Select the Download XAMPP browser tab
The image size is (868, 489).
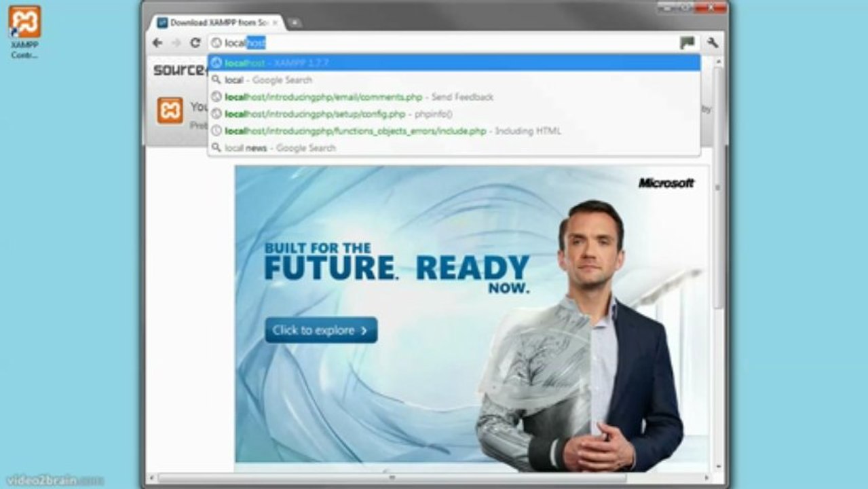(x=217, y=22)
